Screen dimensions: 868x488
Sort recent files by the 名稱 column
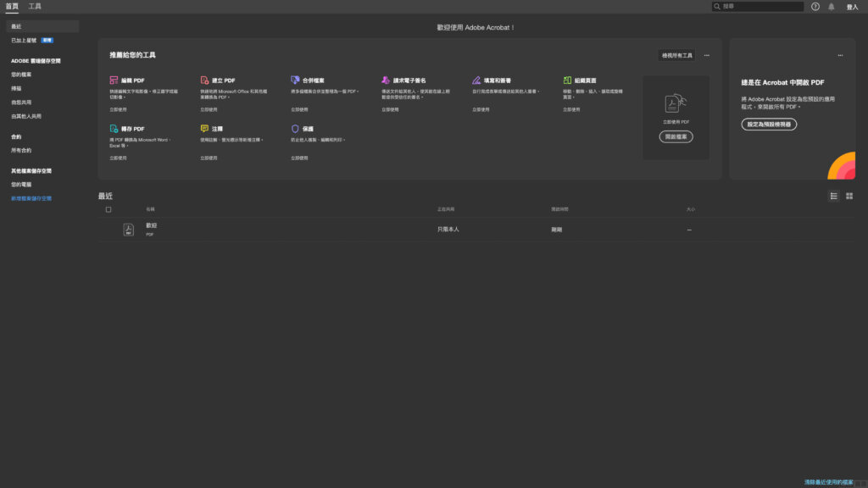tap(150, 210)
